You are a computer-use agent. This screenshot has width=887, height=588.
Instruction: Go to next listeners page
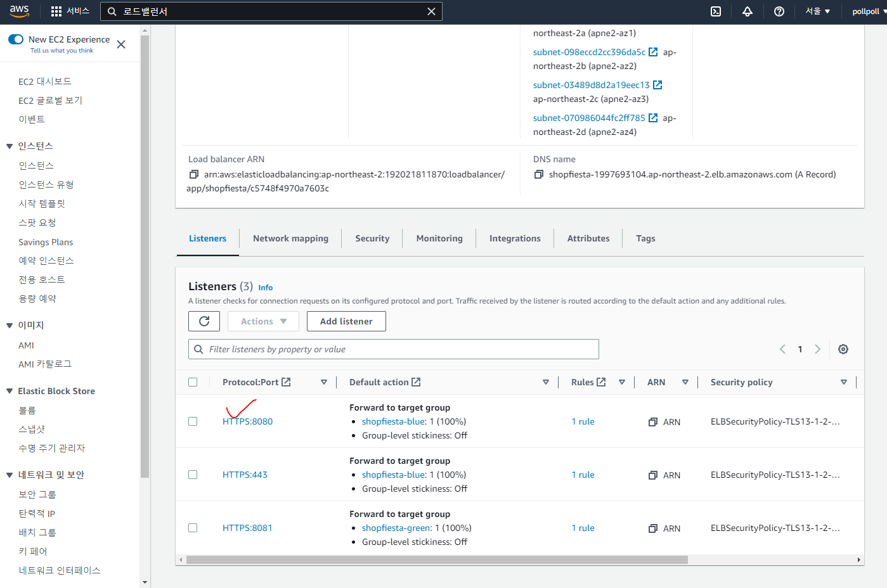coord(818,349)
